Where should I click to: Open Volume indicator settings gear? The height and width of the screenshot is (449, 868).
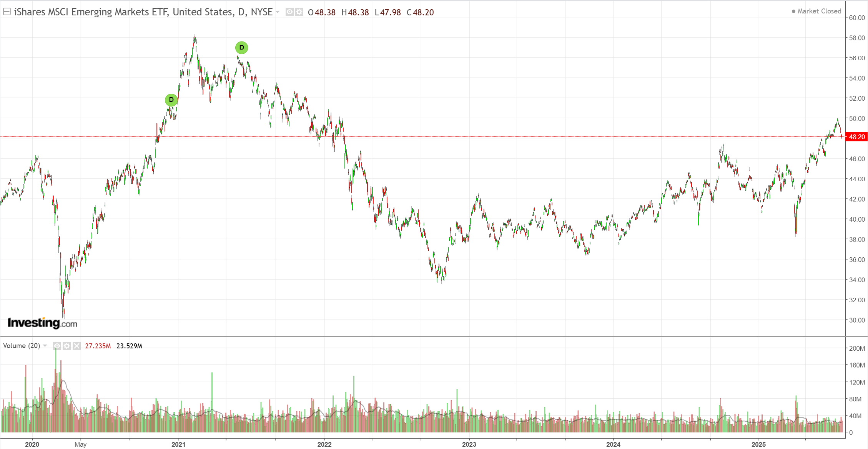tap(67, 346)
